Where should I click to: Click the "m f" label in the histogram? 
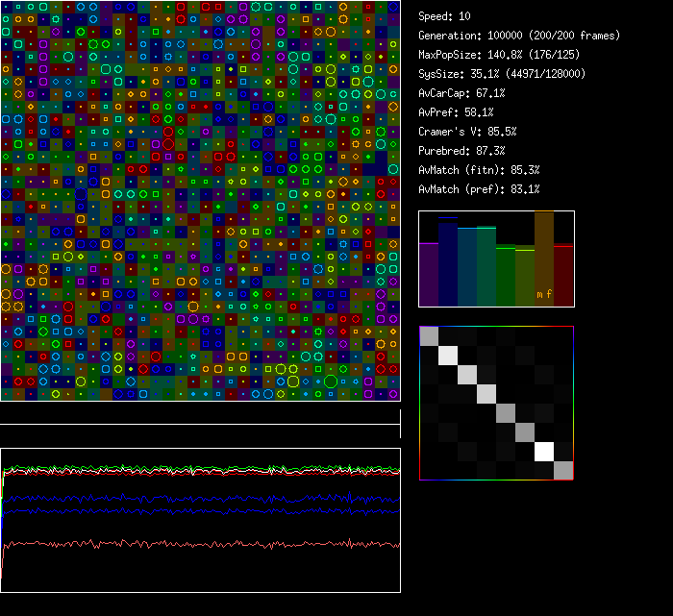pos(544,296)
